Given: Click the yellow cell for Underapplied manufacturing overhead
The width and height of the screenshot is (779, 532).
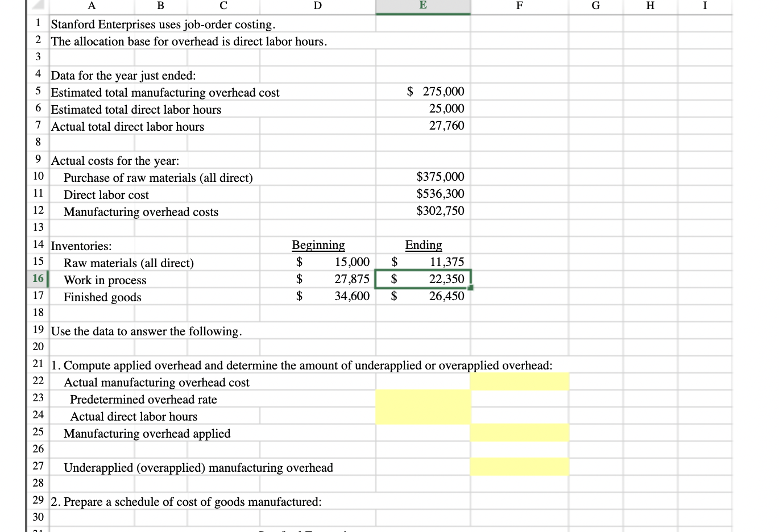Looking at the screenshot, I should click(x=519, y=467).
